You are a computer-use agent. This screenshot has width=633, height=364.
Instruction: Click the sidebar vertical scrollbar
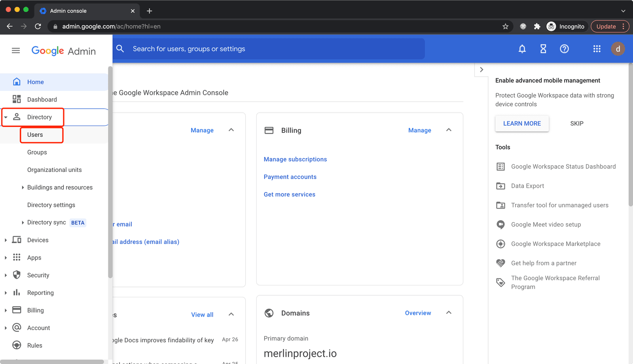110,172
